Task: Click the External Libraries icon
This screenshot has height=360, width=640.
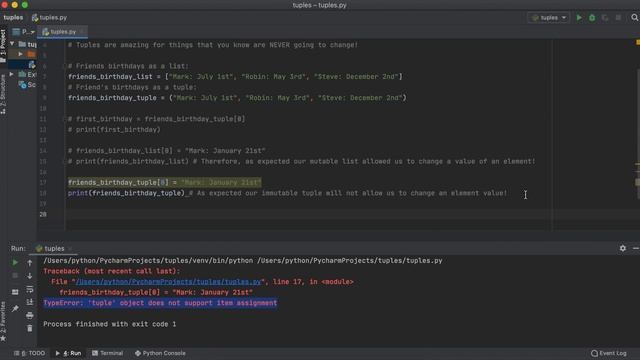Action: 22,74
